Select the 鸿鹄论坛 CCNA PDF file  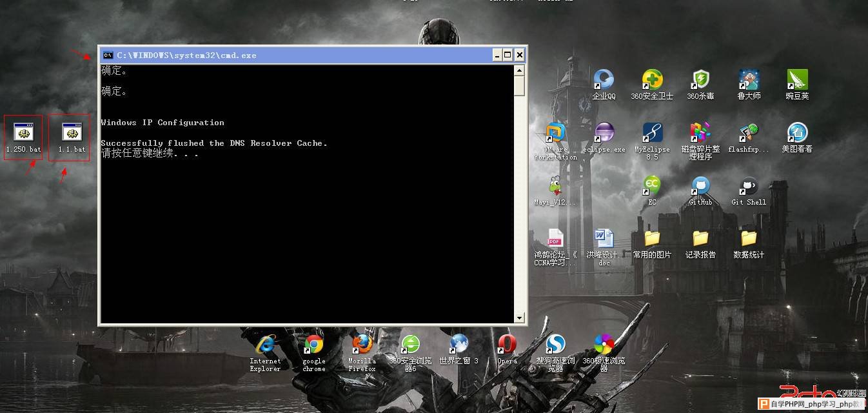pyautogui.click(x=555, y=239)
